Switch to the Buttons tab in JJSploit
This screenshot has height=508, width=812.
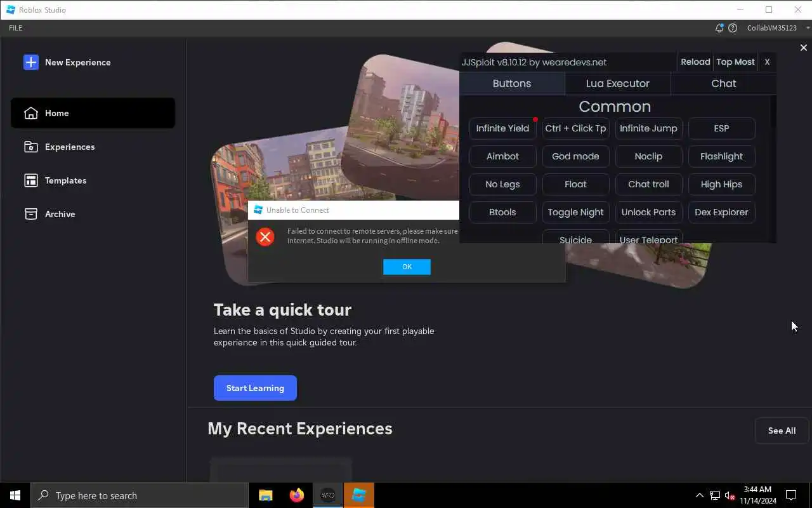click(512, 83)
